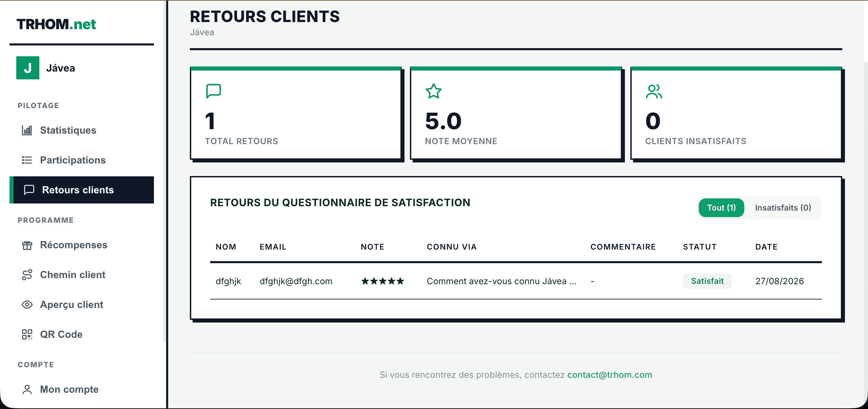Click the RETOURS CLIENTS page heading
This screenshot has height=409, width=868.
pyautogui.click(x=265, y=17)
